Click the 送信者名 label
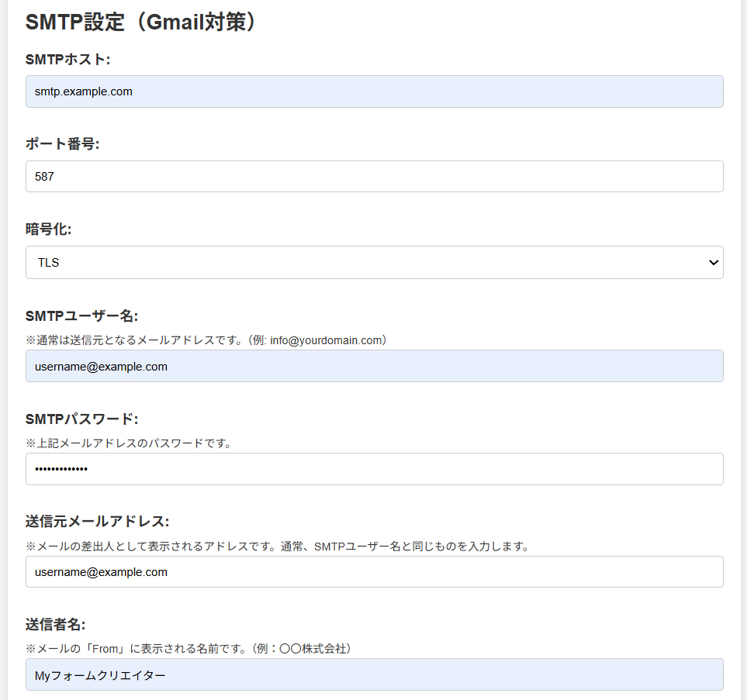Screen dimensions: 747x700 point(55,624)
